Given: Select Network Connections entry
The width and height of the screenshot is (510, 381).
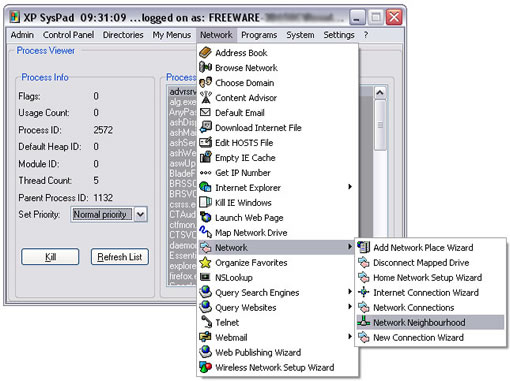Looking at the screenshot, I should point(430,307).
